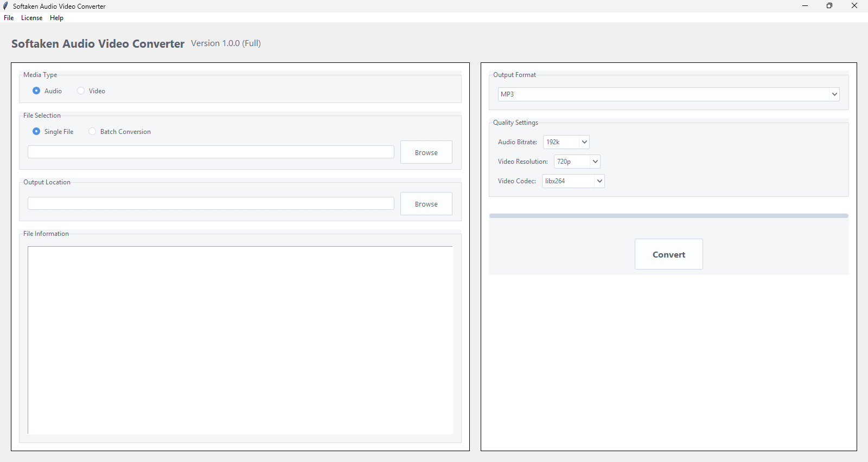Click the Softaken feather app icon
The image size is (868, 462).
(5, 6)
